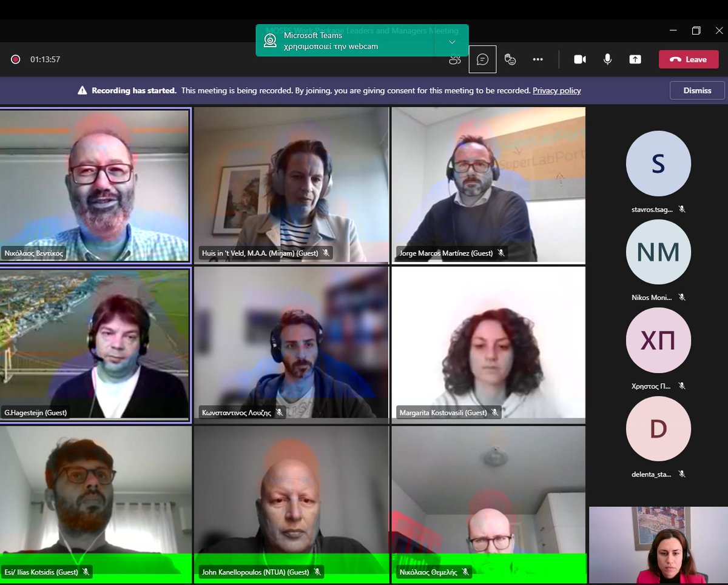Click muted mic icon beside John Kanellopoulos

coord(317,572)
